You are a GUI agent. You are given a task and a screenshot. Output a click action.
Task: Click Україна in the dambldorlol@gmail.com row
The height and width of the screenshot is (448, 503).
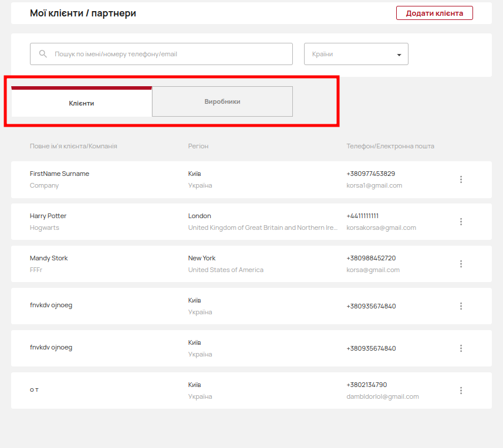[200, 397]
